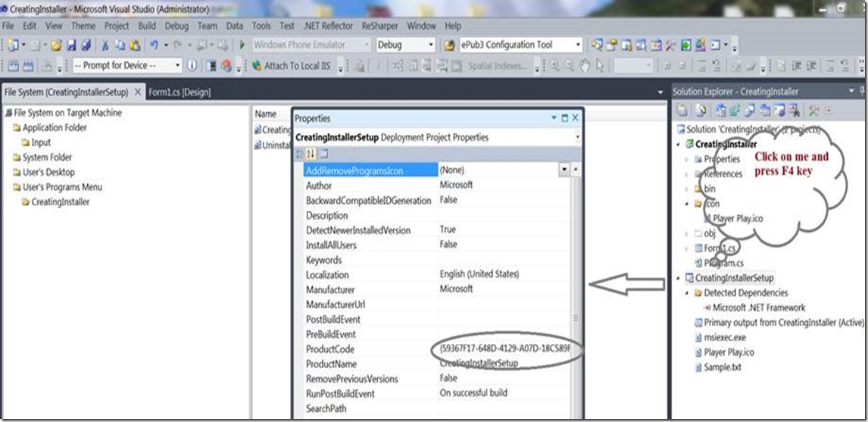Click the Save icon in the toolbar
The width and height of the screenshot is (868, 422).
(x=71, y=45)
